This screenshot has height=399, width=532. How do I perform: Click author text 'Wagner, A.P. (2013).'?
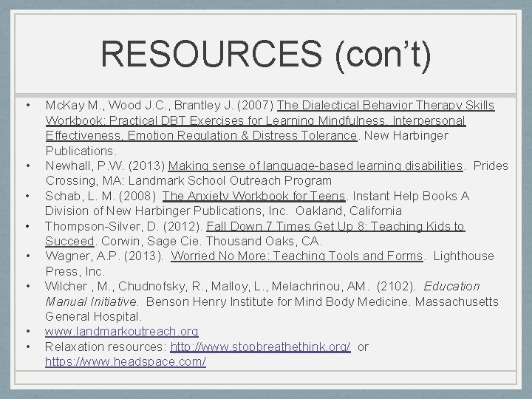[x=104, y=256]
